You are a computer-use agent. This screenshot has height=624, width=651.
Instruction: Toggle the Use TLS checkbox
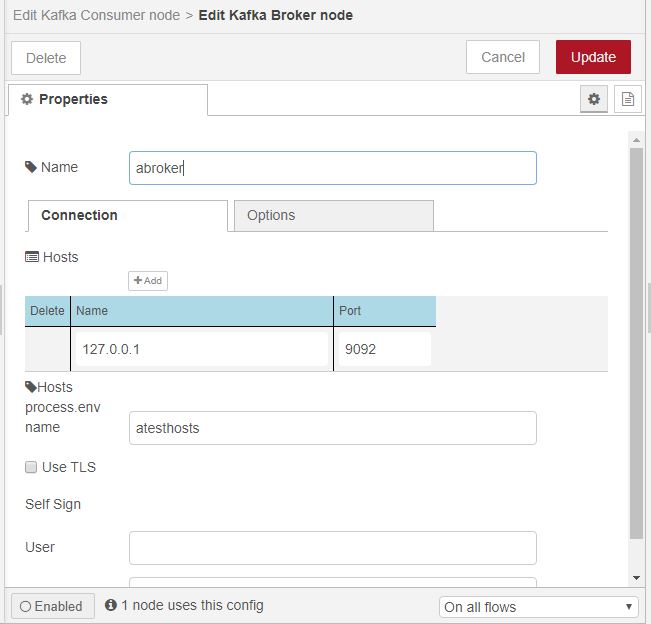click(31, 467)
